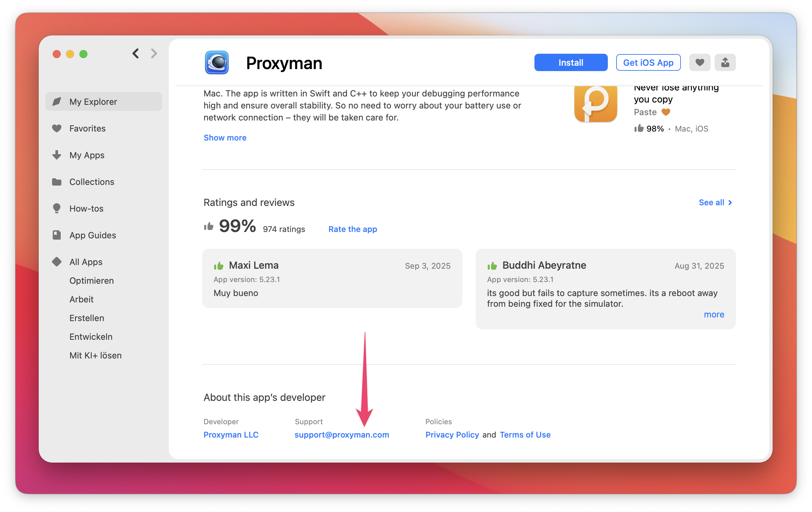Open Maxi Lema's review card

point(332,278)
